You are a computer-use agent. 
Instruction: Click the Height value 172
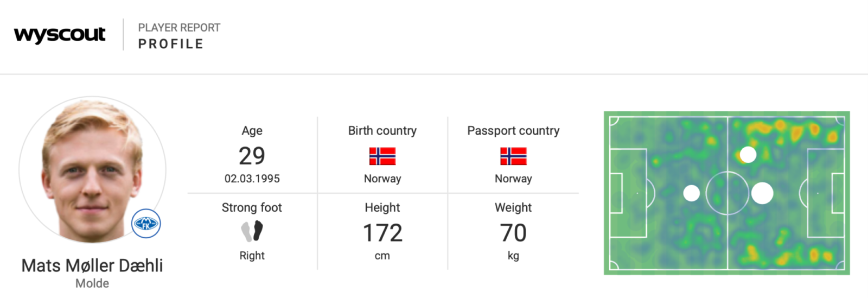click(382, 233)
